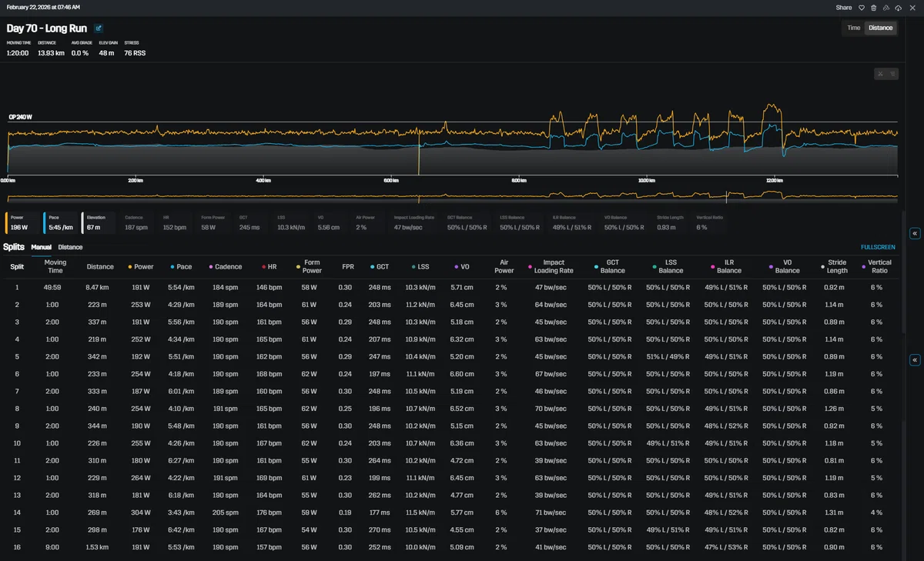This screenshot has height=561, width=924.
Task: Toggle the Pace metric on the chart
Action: coord(61,222)
